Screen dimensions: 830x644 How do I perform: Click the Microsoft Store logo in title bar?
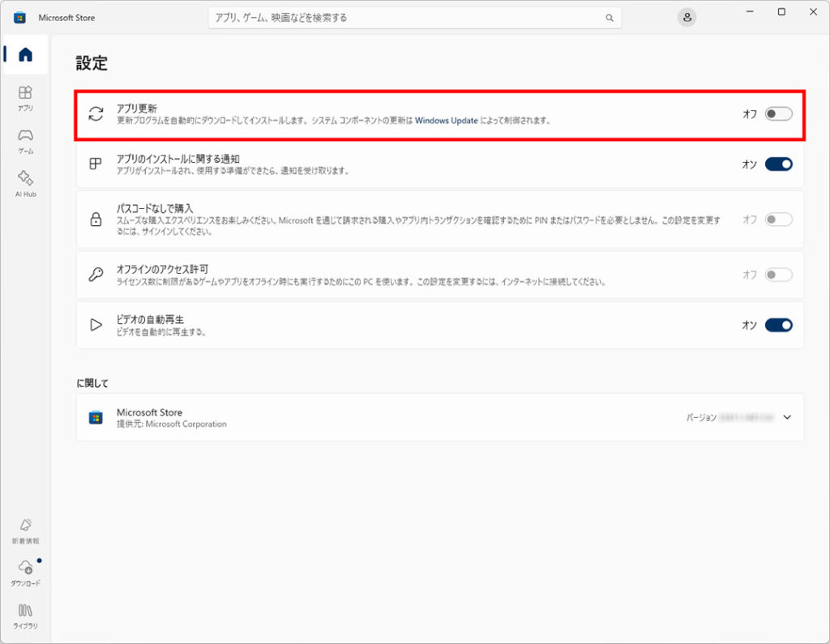(19, 18)
